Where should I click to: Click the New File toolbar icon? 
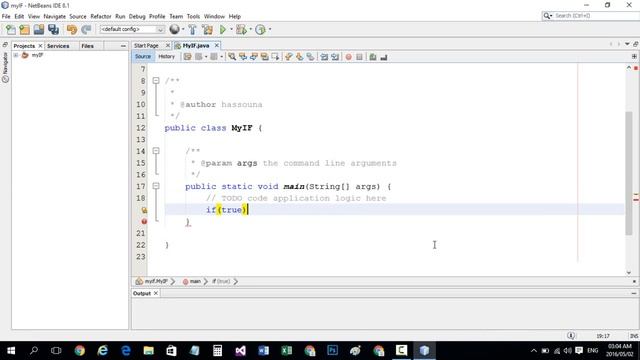click(11, 29)
